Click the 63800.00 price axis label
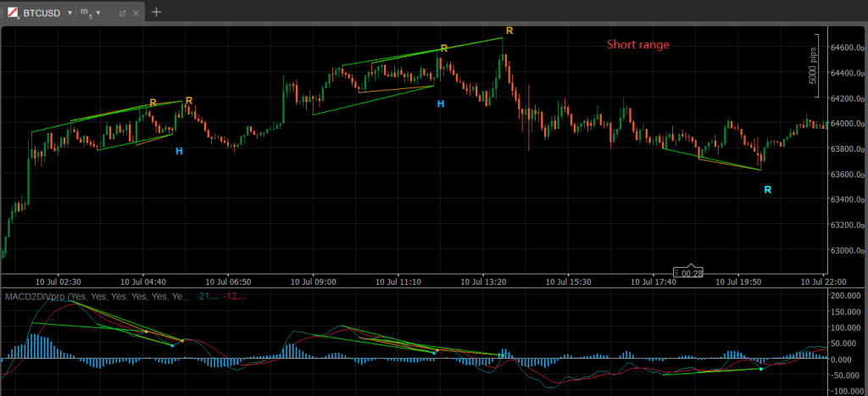The image size is (868, 396). [x=849, y=149]
